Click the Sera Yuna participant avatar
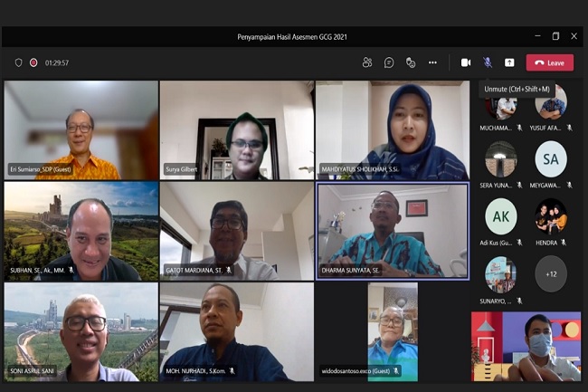Viewport: 588px width, 392px height. click(x=500, y=159)
